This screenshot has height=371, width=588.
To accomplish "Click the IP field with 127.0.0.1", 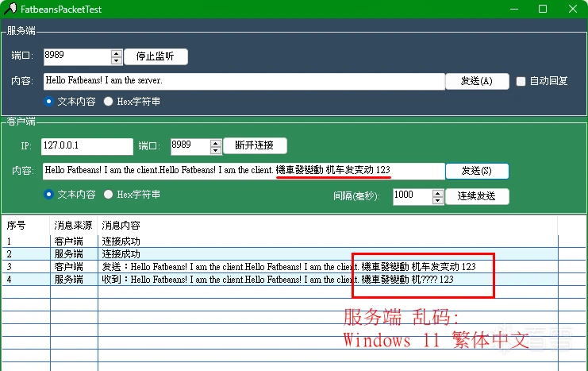I will [87, 146].
